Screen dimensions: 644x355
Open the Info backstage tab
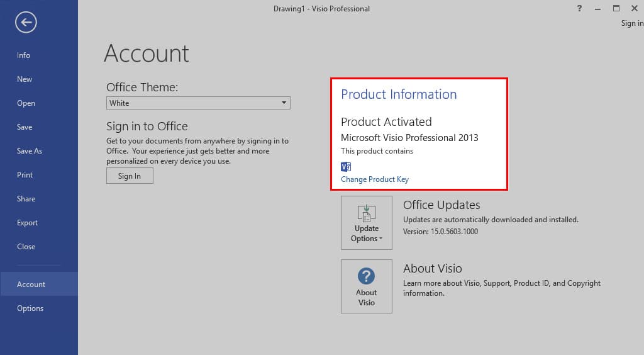(23, 55)
